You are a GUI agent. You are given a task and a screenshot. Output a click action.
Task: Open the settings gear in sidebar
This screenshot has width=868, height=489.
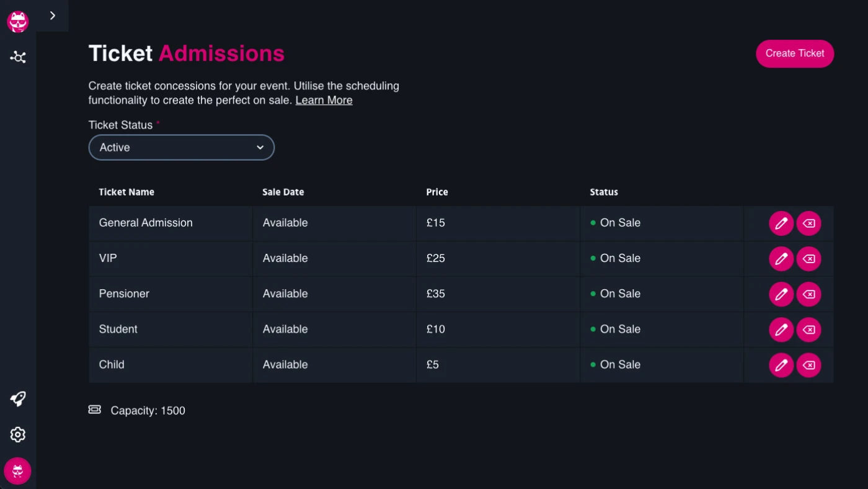[18, 434]
